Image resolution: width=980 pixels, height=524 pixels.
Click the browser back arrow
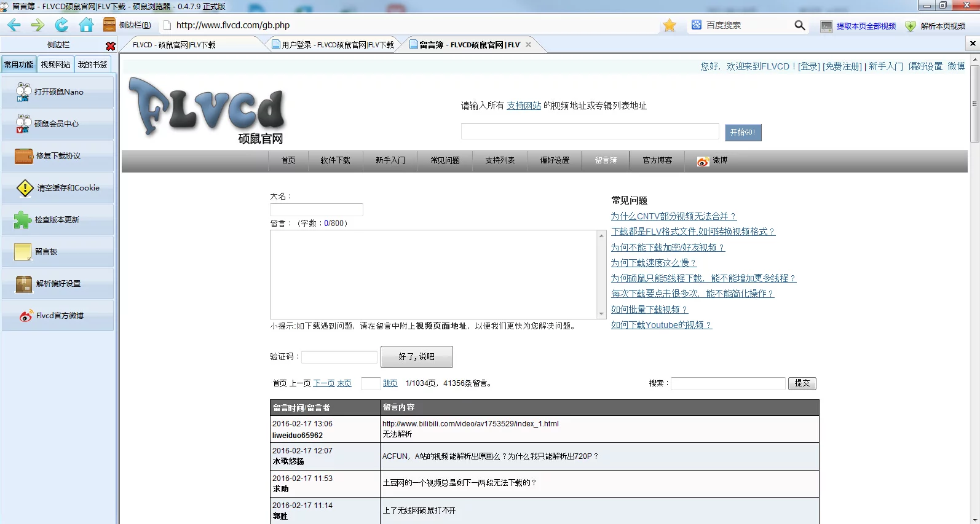tap(14, 25)
